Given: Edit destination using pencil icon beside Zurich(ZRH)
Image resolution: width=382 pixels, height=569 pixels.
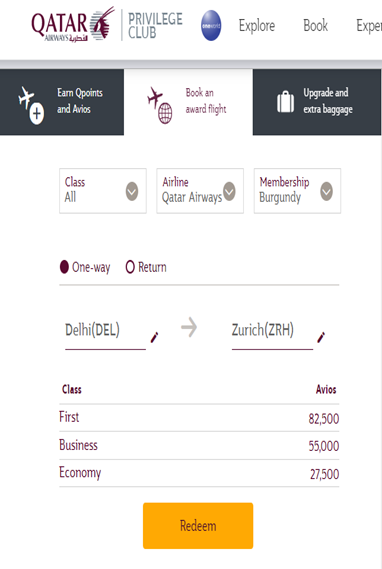Looking at the screenshot, I should [x=321, y=337].
